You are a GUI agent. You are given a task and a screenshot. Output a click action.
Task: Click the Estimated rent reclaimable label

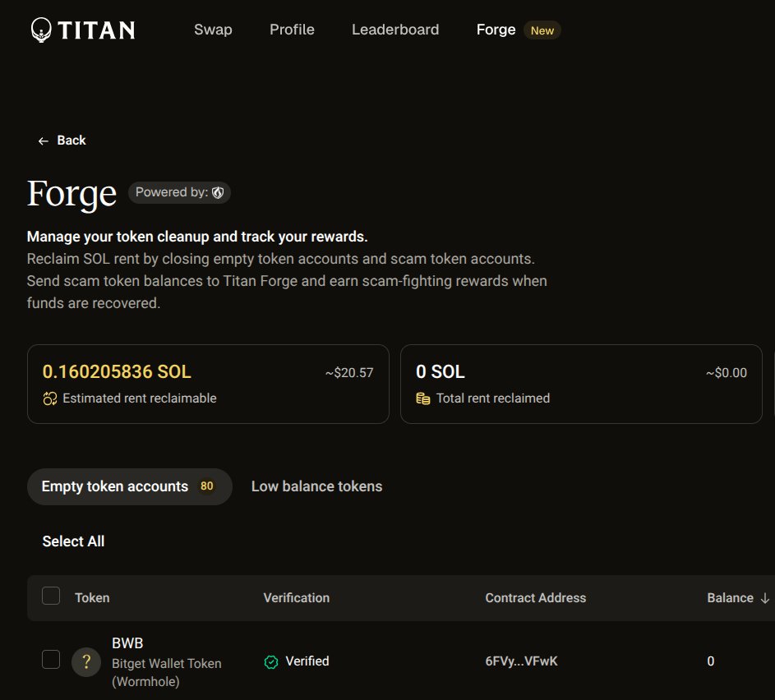click(x=140, y=398)
